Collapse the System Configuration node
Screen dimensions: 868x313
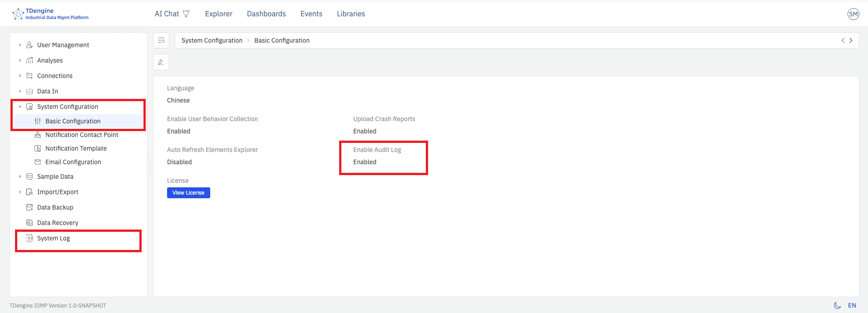click(x=20, y=107)
